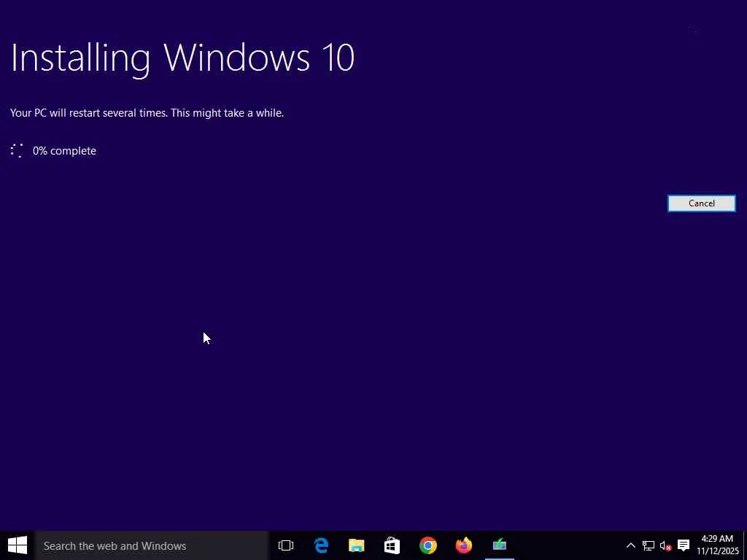The image size is (747, 560).
Task: Show hidden system tray icons
Action: pyautogui.click(x=630, y=545)
